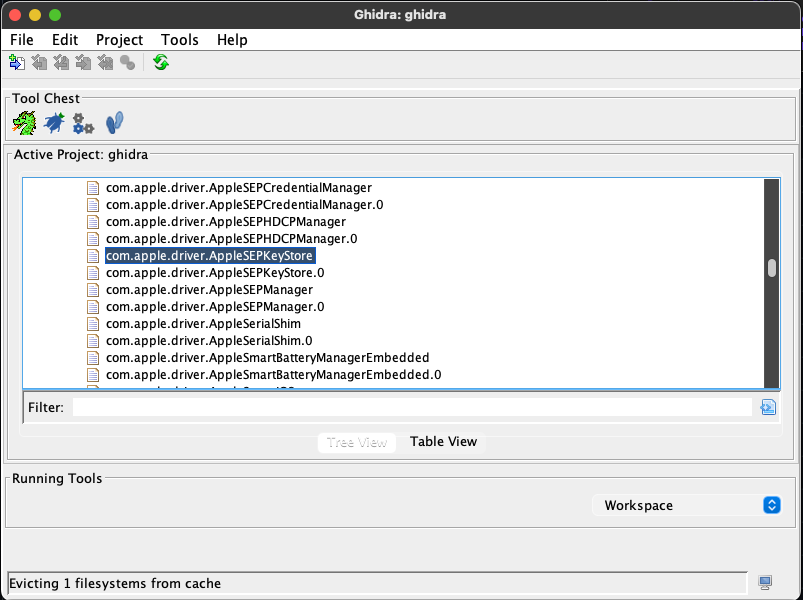Select com.apple.driver.AppleSEPHDCPManager
The image size is (803, 600).
tap(226, 222)
